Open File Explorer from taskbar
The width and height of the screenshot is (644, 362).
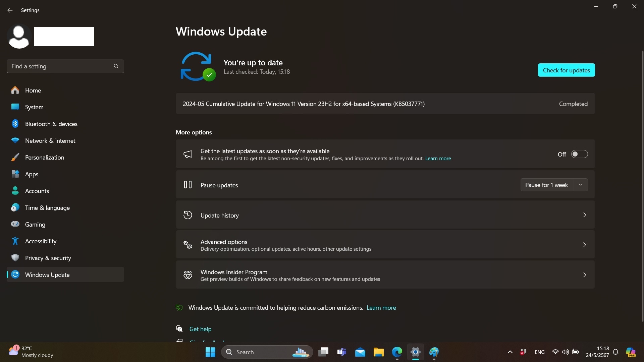(x=379, y=352)
